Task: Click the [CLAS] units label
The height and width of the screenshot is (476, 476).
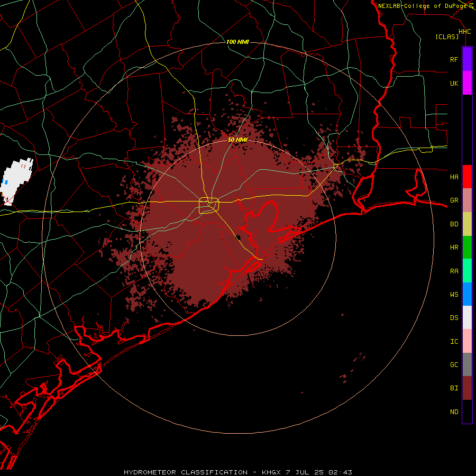Action: 447,36
